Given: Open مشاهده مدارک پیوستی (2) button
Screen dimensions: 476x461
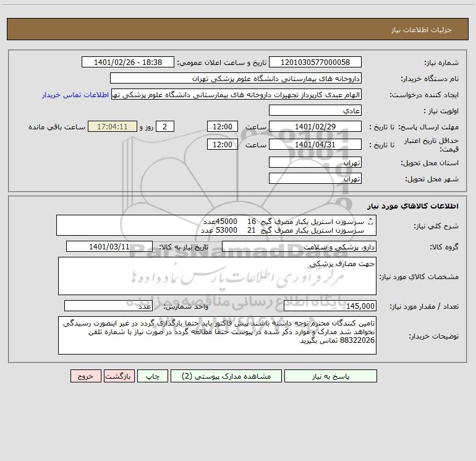Looking at the screenshot, I should (226, 376).
